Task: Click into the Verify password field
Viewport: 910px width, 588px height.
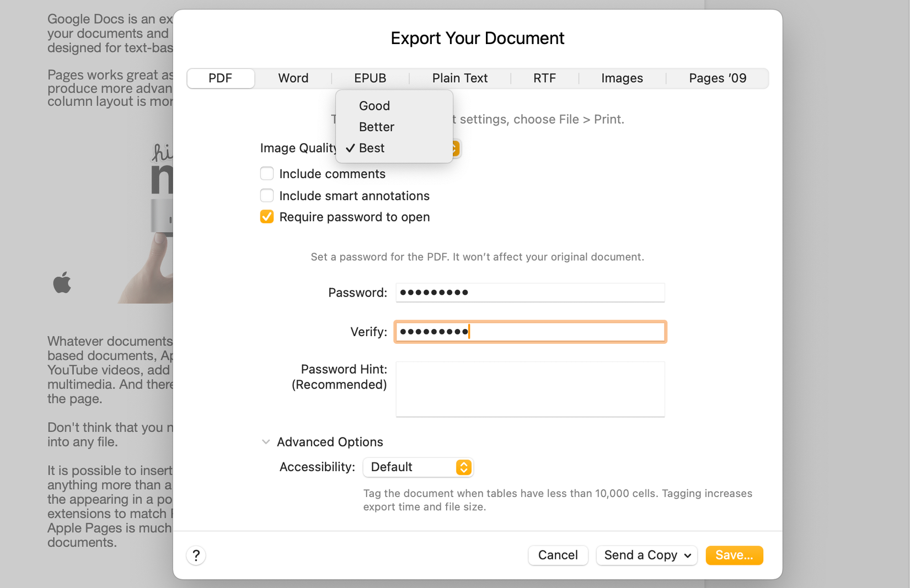Action: [x=530, y=332]
